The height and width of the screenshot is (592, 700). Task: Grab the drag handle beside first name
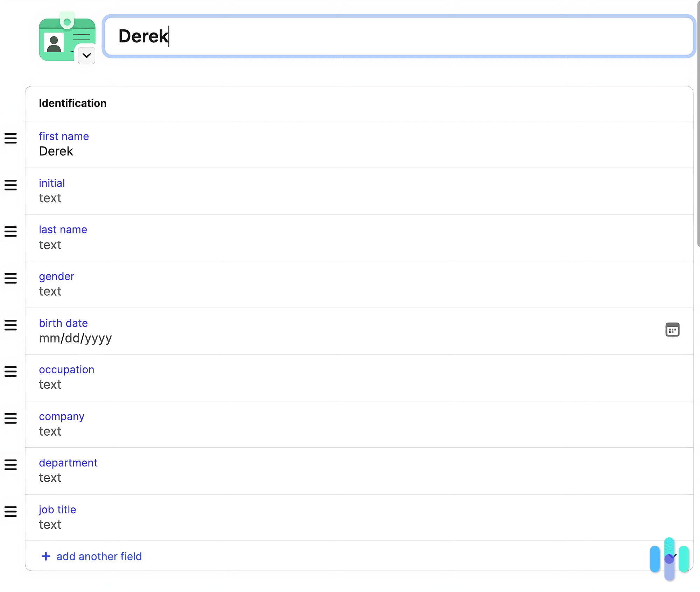point(10,138)
